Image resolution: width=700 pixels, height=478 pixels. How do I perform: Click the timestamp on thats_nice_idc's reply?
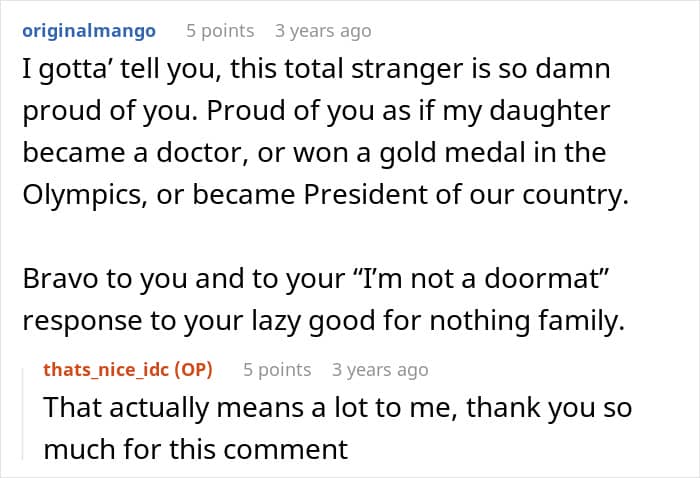[380, 370]
